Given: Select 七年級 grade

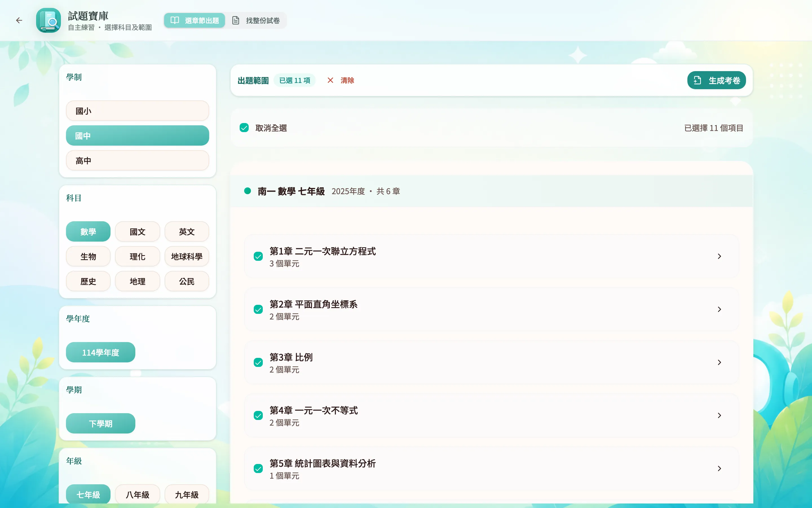Looking at the screenshot, I should (88, 494).
